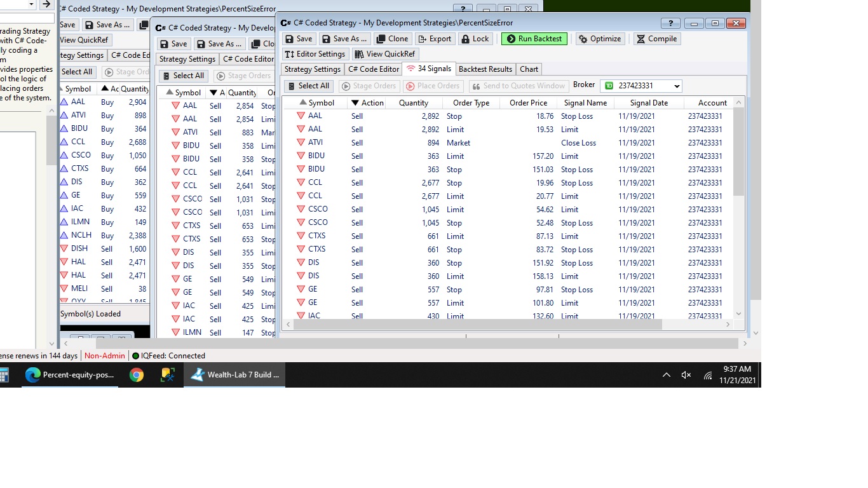
Task: Open Google Chrome from the taskbar
Action: pos(136,375)
